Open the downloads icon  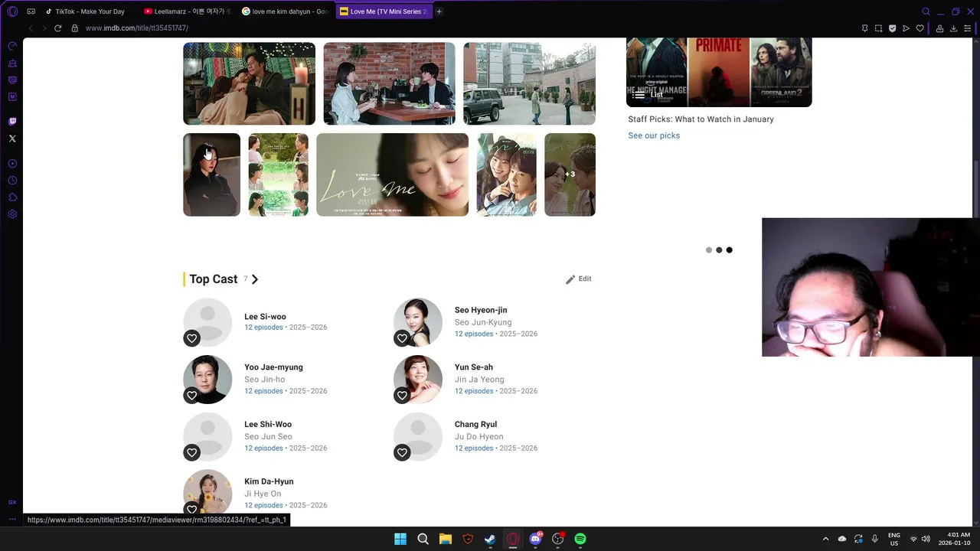953,28
